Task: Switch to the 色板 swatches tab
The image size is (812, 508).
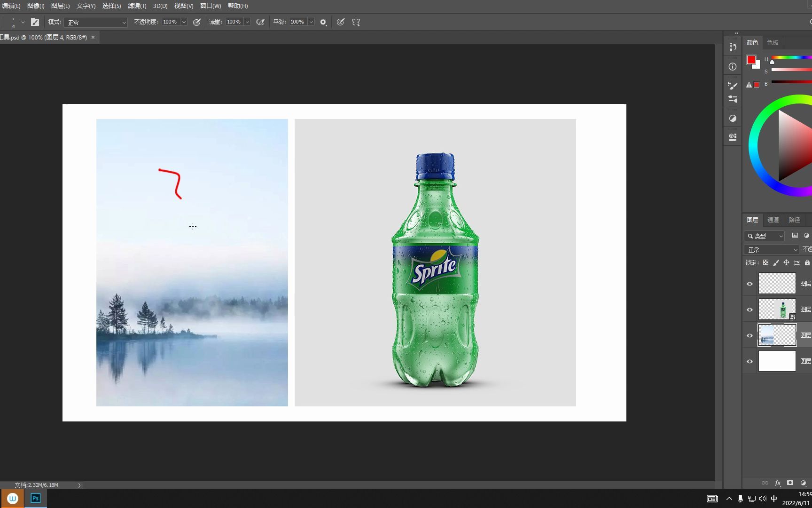Action: point(773,42)
